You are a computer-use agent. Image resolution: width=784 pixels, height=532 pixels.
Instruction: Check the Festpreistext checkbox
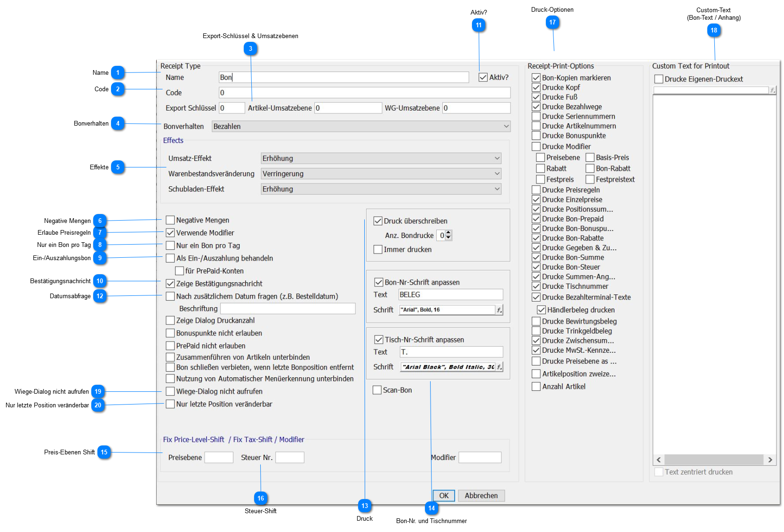590,179
